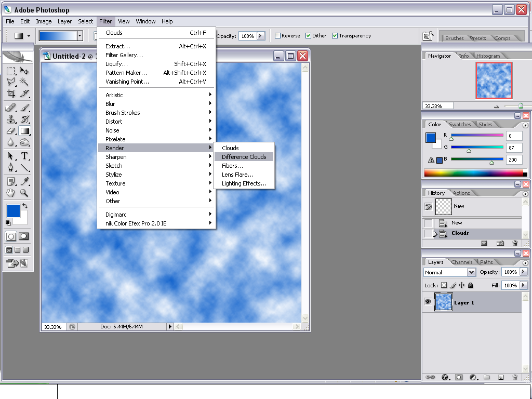This screenshot has width=532, height=399.
Task: Toggle lock all for layer
Action: click(470, 285)
